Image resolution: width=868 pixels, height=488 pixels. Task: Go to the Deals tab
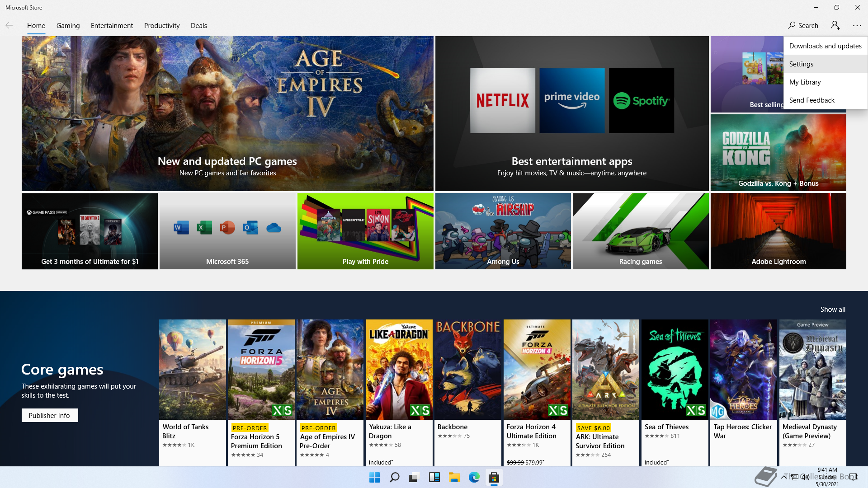click(x=199, y=25)
